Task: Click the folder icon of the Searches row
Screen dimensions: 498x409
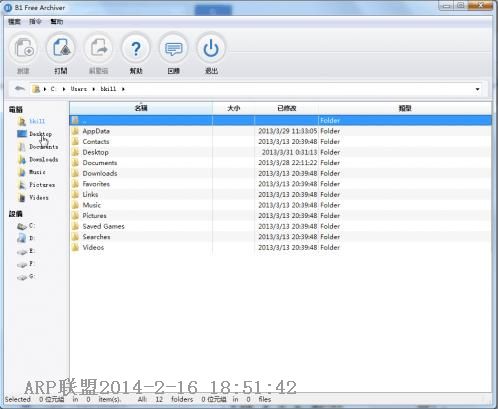Action: (x=76, y=237)
